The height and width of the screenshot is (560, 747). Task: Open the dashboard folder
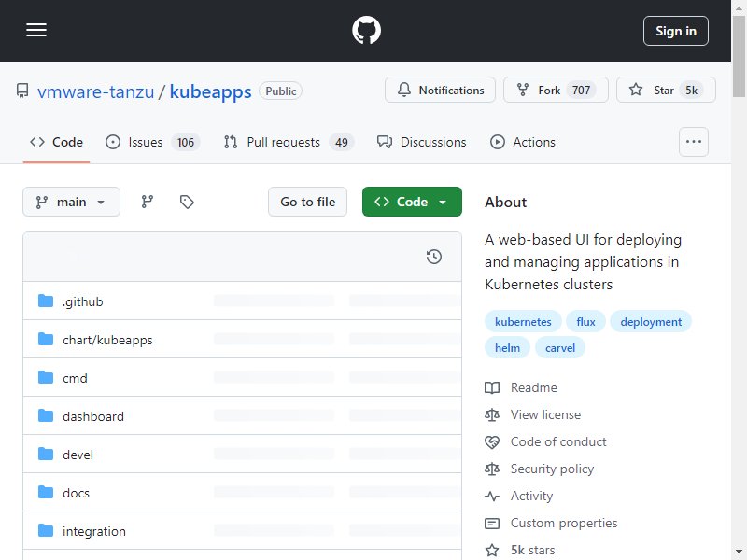93,416
